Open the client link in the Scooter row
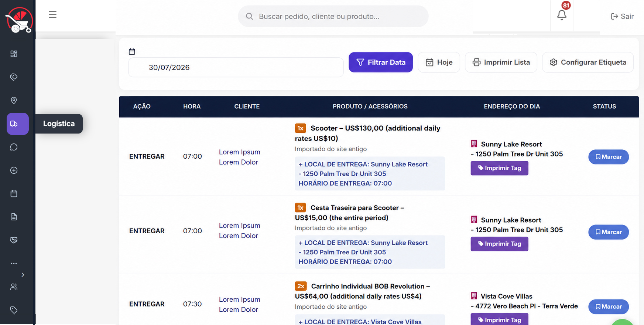Viewport: 644px width, 325px height. (240, 157)
